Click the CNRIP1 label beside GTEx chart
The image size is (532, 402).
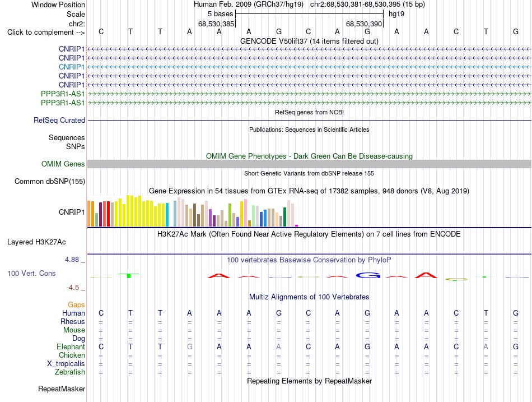click(x=72, y=212)
